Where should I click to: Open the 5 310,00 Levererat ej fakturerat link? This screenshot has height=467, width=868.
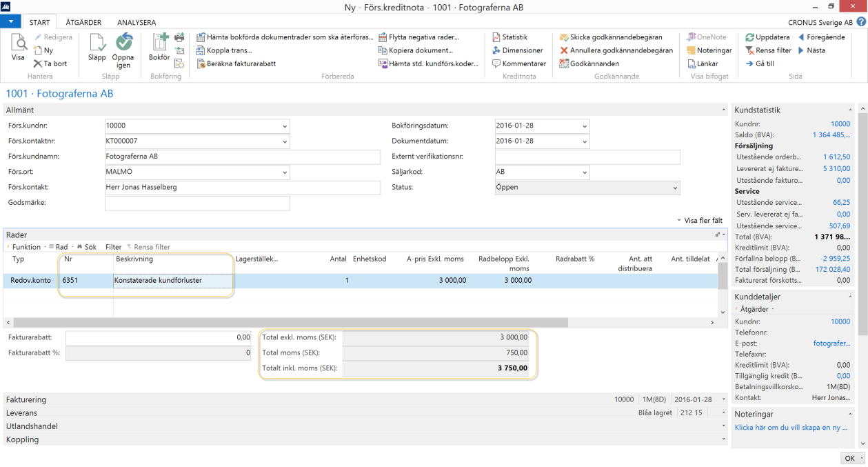[x=836, y=168]
